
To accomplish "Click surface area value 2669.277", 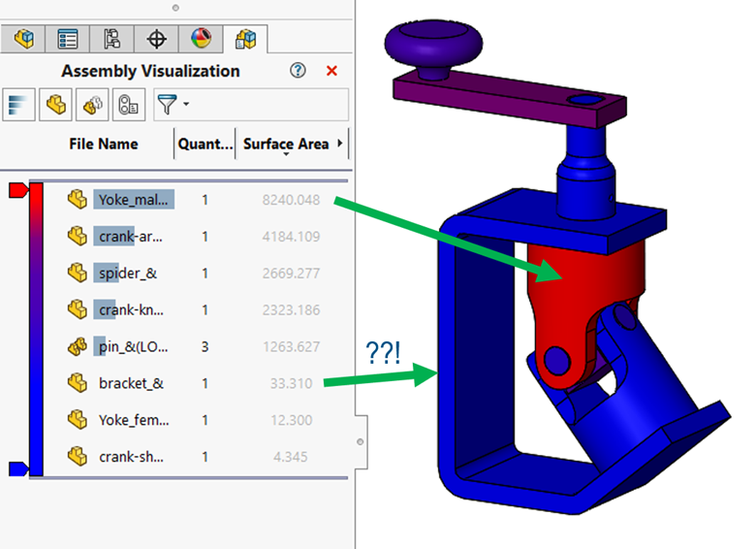I will [x=291, y=274].
